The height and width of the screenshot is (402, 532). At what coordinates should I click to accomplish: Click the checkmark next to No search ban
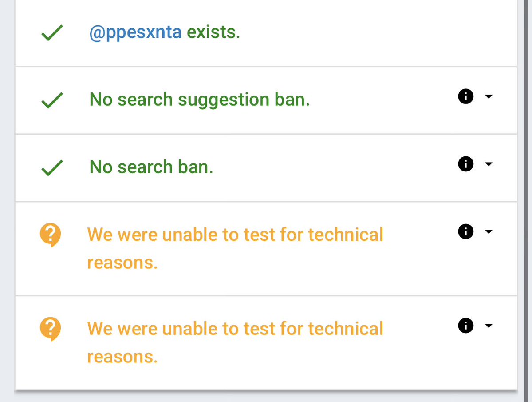52,168
